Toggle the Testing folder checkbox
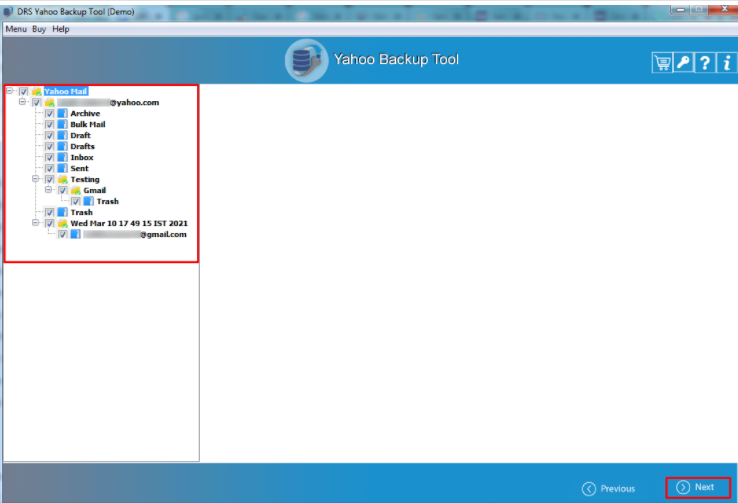 click(x=49, y=179)
